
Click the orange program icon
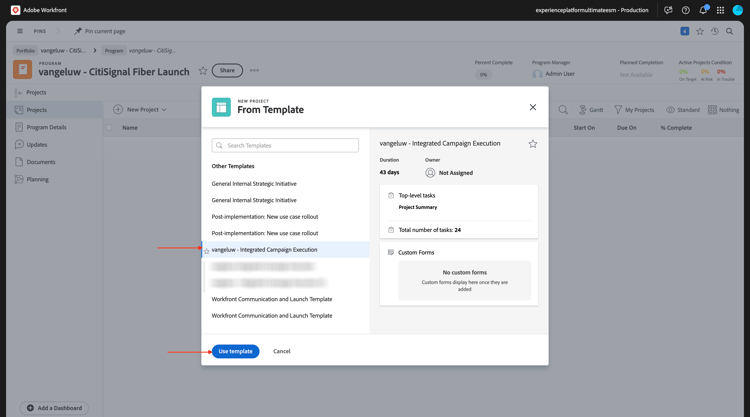pyautogui.click(x=22, y=69)
